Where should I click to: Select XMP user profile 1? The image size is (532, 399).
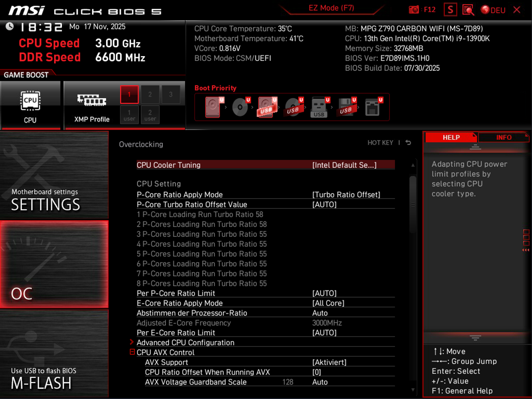pyautogui.click(x=129, y=115)
